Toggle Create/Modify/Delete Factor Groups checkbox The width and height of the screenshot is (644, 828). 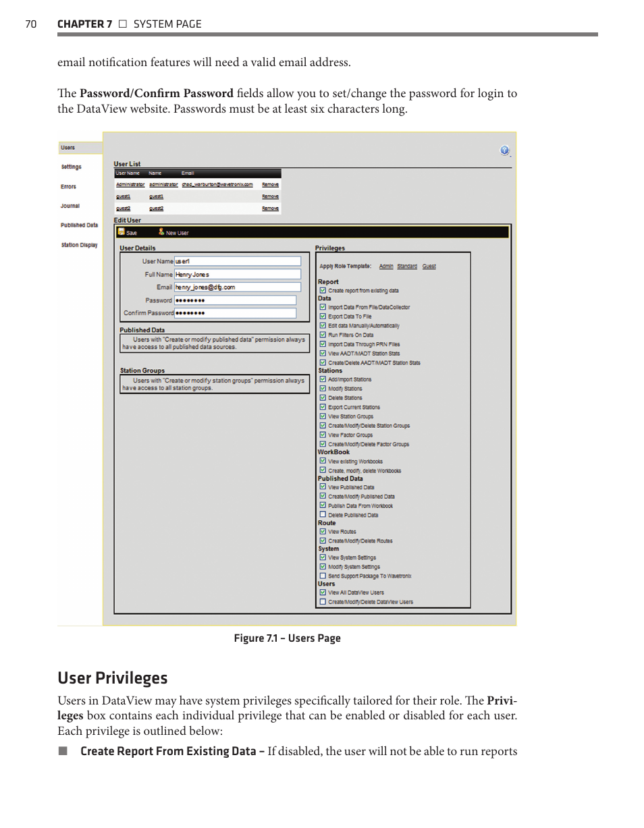(323, 444)
